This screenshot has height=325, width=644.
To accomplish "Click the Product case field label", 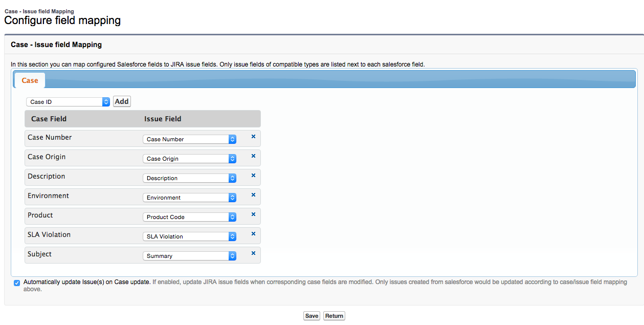I will 40,215.
